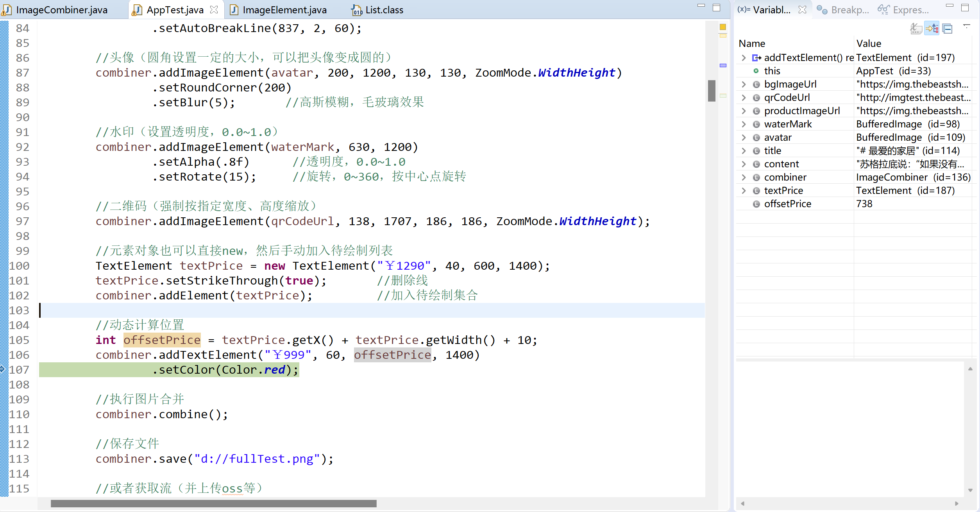
Task: Expand the combiner variable node
Action: [744, 177]
